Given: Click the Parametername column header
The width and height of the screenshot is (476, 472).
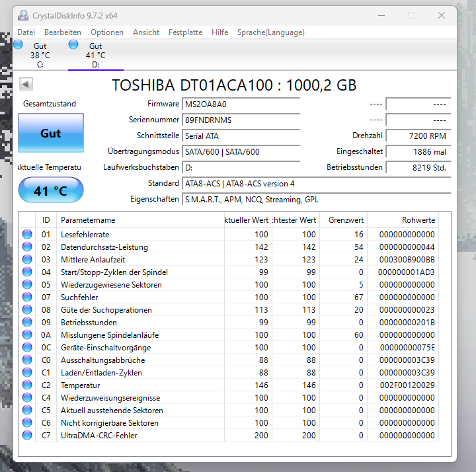Looking at the screenshot, I should pyautogui.click(x=140, y=219).
